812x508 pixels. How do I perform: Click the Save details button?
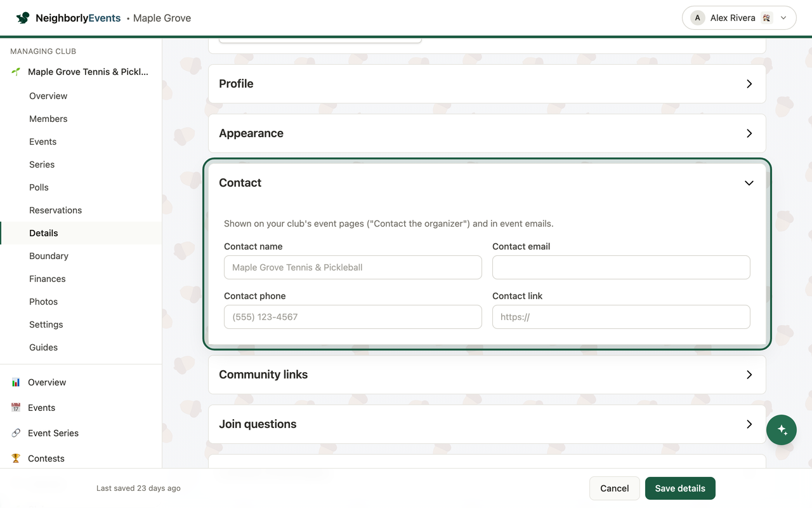click(x=680, y=488)
